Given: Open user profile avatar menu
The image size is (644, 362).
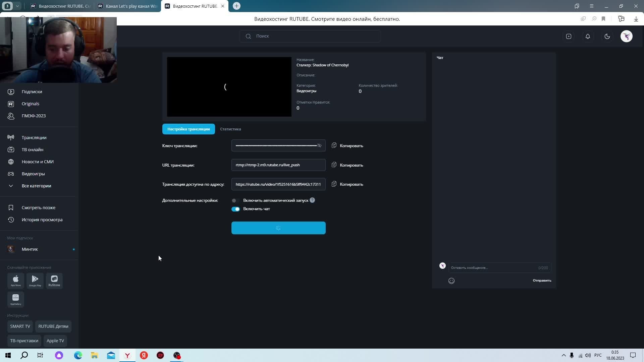Looking at the screenshot, I should [626, 36].
